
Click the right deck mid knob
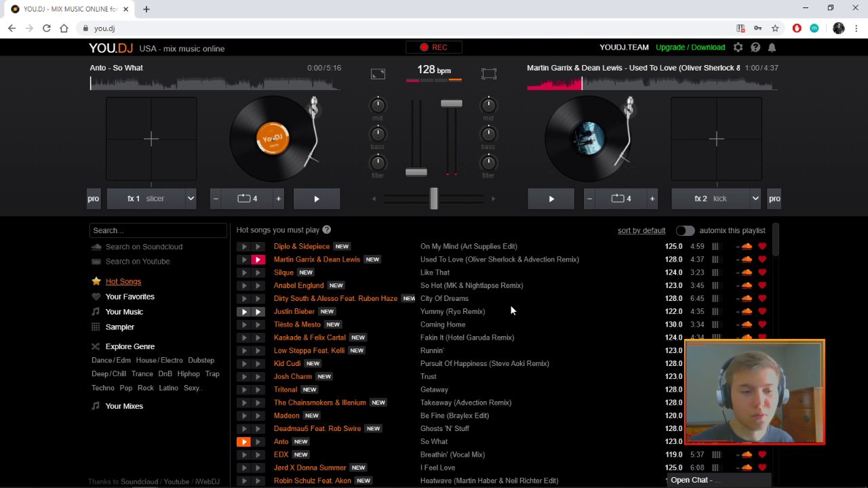tap(488, 105)
